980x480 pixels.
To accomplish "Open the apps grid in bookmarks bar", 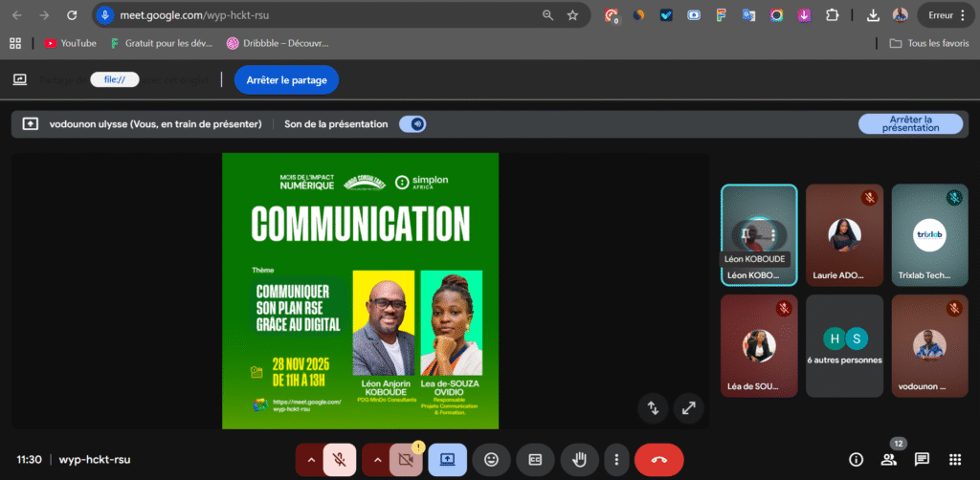I will pyautogui.click(x=15, y=43).
